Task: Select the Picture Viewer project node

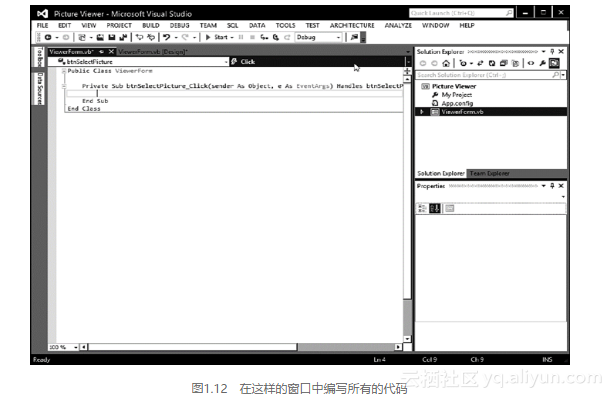Action: point(453,86)
